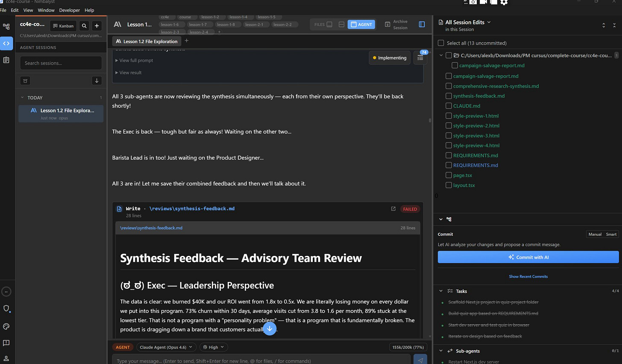This screenshot has width=622, height=364.
Task: Collapse the TODAY sessions group
Action: pos(22,97)
